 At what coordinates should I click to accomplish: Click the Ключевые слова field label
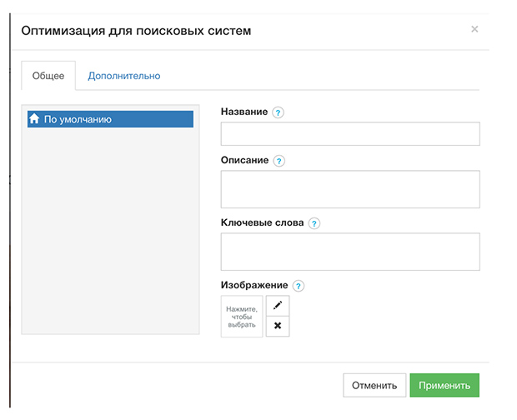[262, 222]
